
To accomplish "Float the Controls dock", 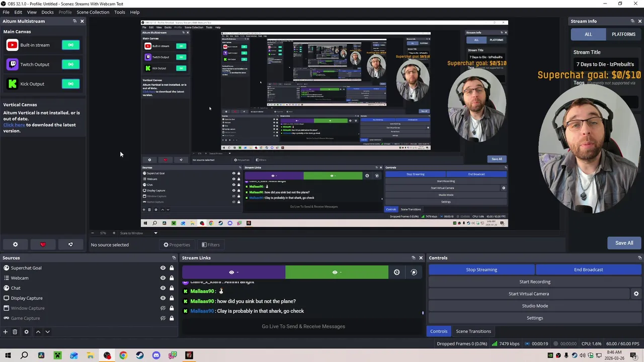I will (639, 258).
